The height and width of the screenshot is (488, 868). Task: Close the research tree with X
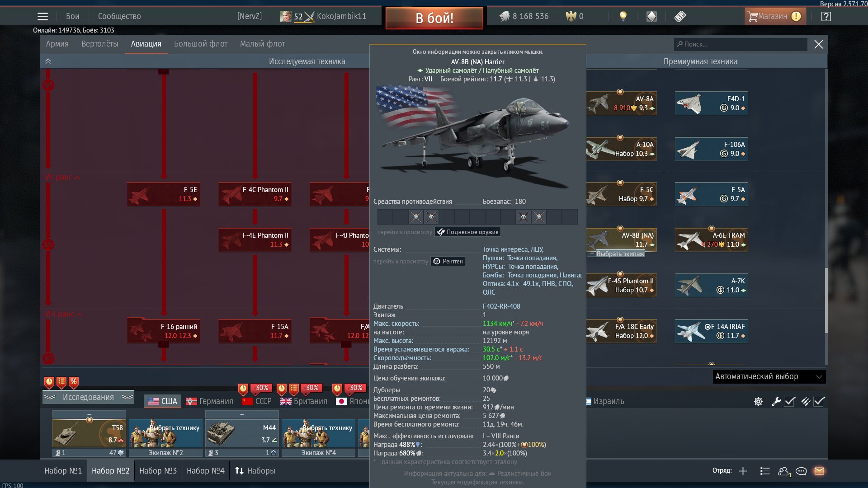818,44
